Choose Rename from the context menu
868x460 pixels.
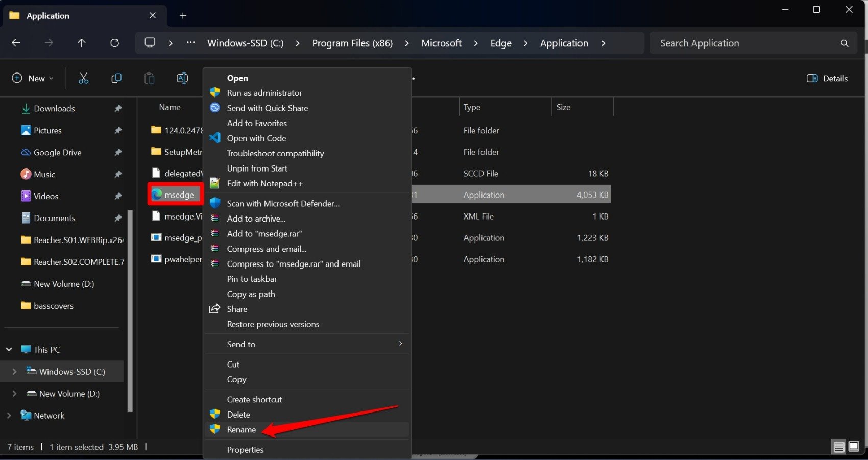coord(242,430)
